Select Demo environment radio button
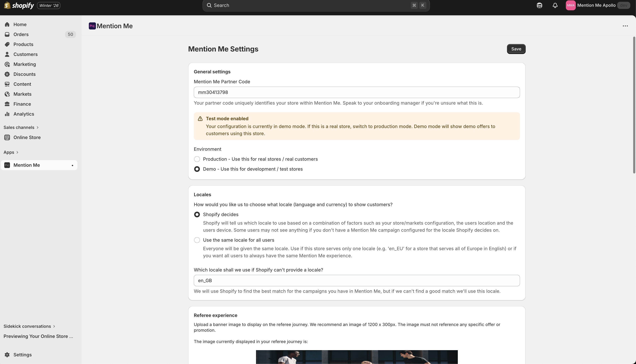 click(197, 169)
